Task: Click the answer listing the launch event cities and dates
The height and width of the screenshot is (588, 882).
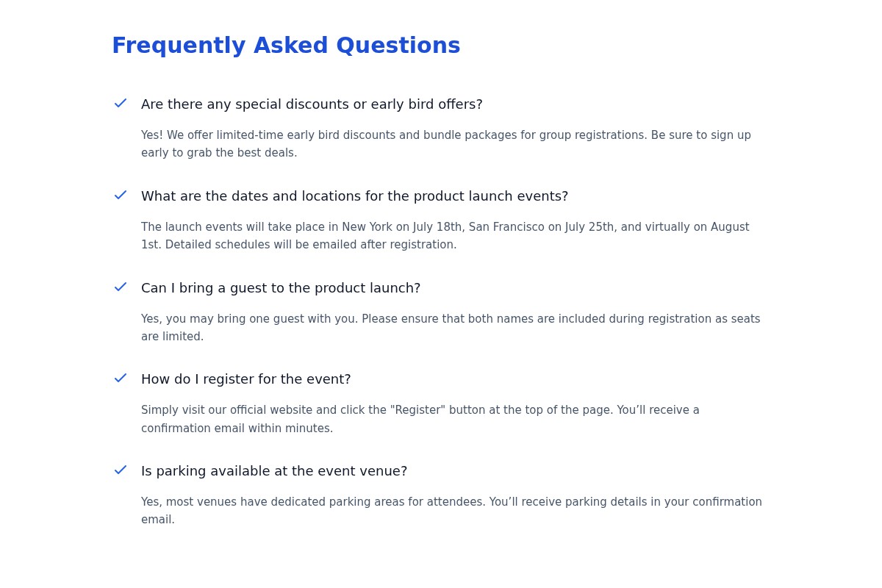Action: tap(445, 236)
